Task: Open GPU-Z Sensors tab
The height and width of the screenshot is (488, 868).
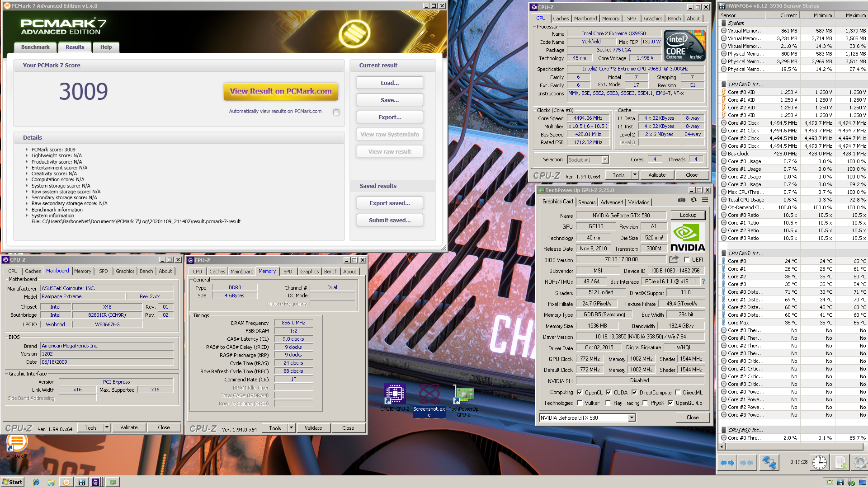Action: [587, 202]
